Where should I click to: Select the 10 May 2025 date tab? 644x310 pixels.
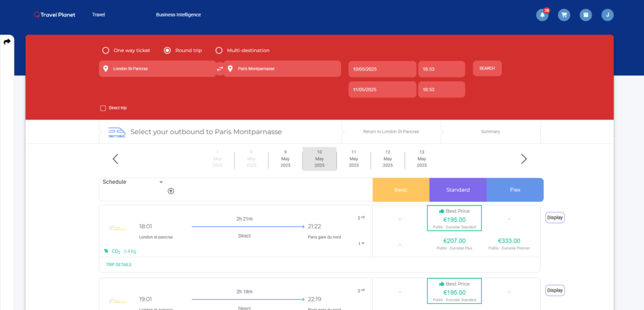pyautogui.click(x=319, y=158)
